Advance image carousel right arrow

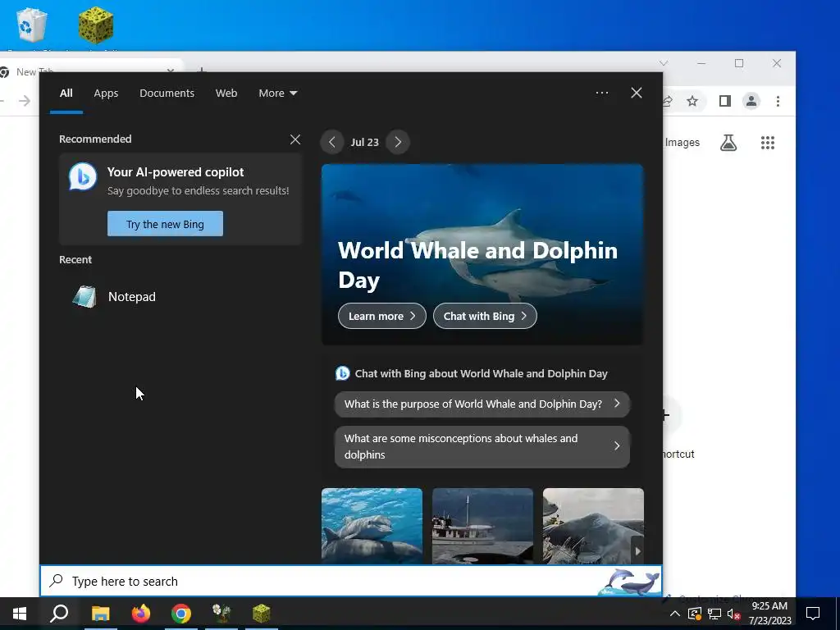(x=637, y=550)
